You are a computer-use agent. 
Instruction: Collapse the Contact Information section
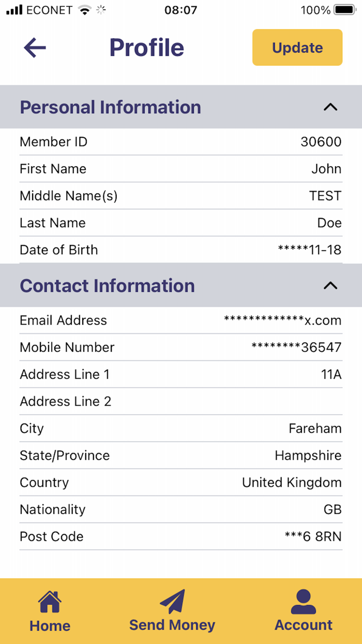click(330, 285)
